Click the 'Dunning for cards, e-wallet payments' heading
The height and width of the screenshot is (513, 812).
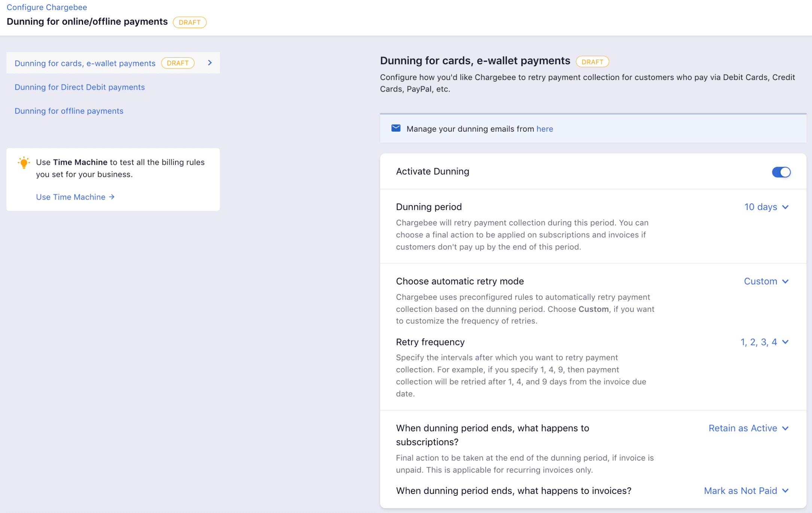[x=475, y=61]
